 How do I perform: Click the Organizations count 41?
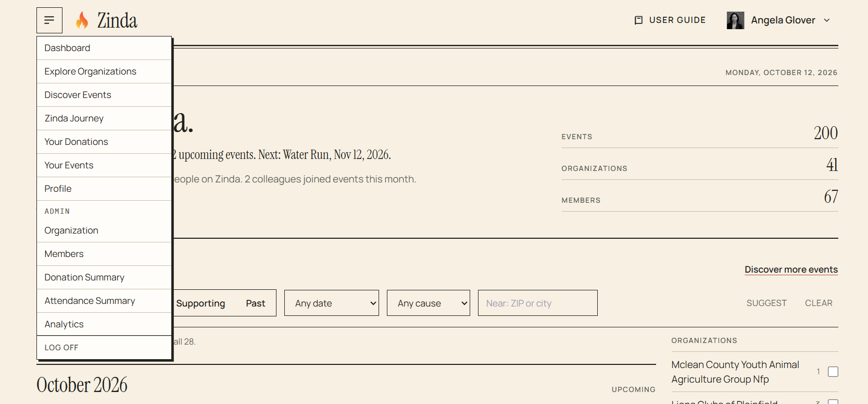pos(832,165)
